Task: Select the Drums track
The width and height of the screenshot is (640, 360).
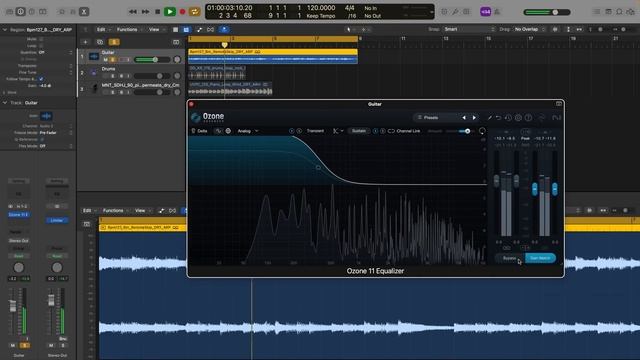Action: [131, 72]
